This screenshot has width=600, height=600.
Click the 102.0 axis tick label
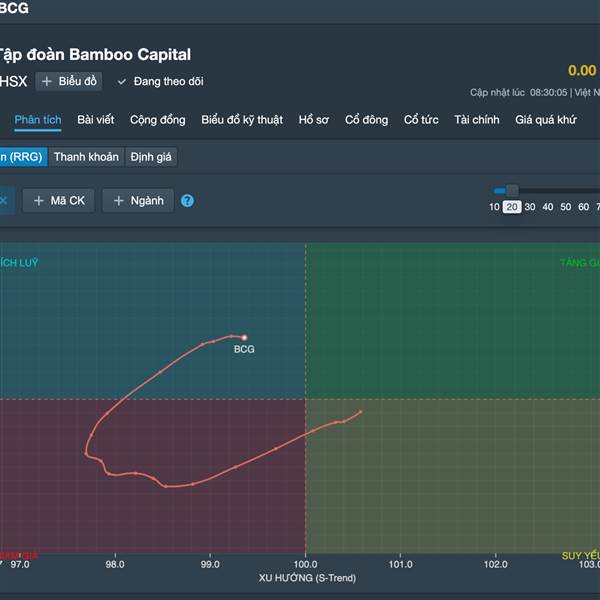496,564
